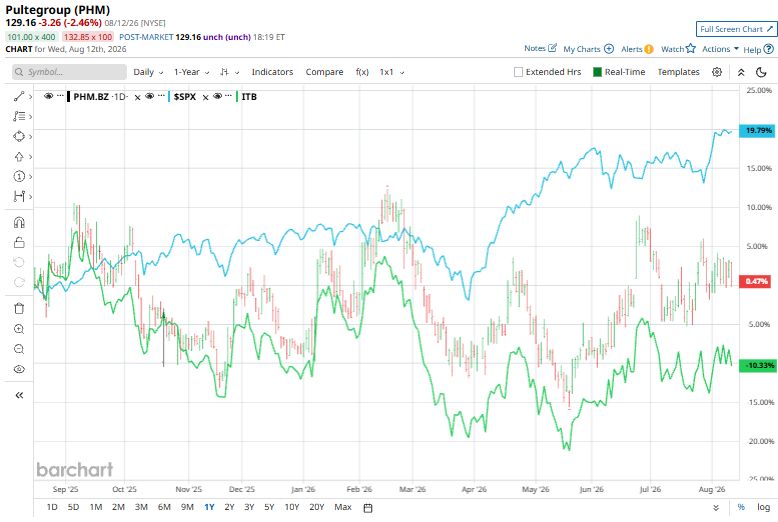Open the Notes pencil icon

click(552, 48)
